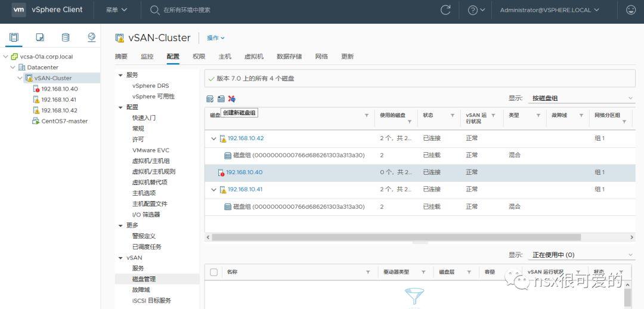Image resolution: width=644 pixels, height=309 pixels.
Task: Switch to the 虚拟机 tab
Action: [254, 57]
